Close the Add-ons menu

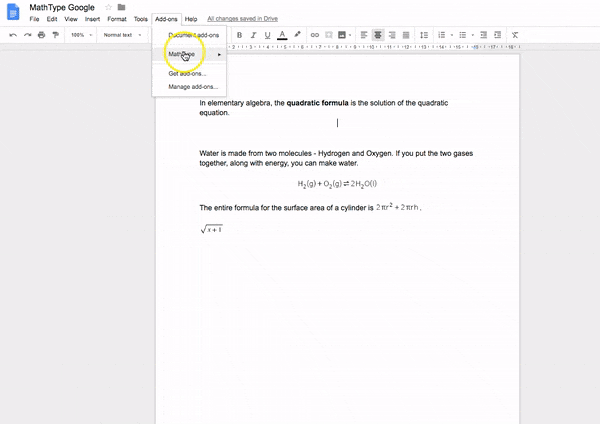point(166,19)
